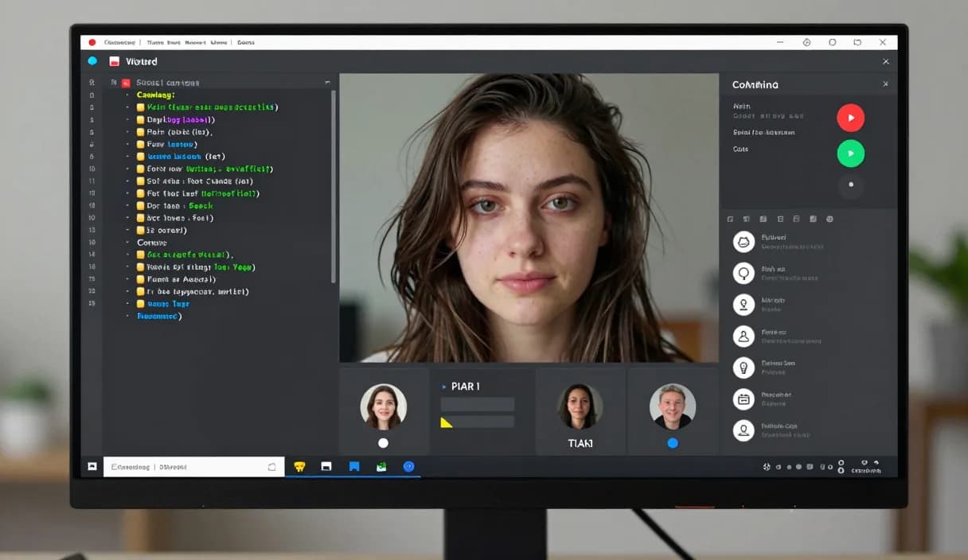The height and width of the screenshot is (560, 968).
Task: Click the red icon in tree panel header
Action: tap(126, 83)
